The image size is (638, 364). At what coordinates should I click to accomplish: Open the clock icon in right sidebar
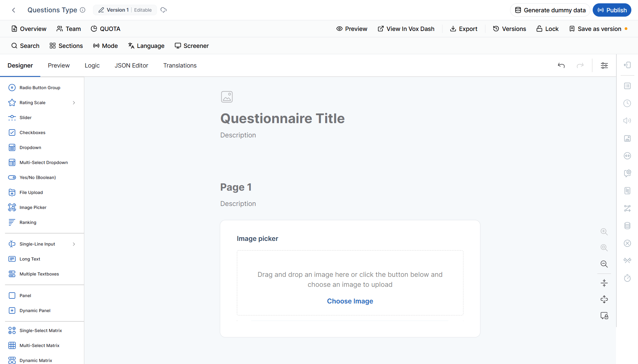627,103
